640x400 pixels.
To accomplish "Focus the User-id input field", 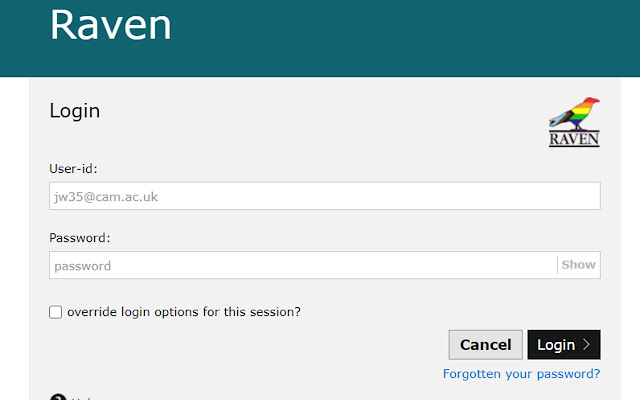I will click(x=325, y=197).
